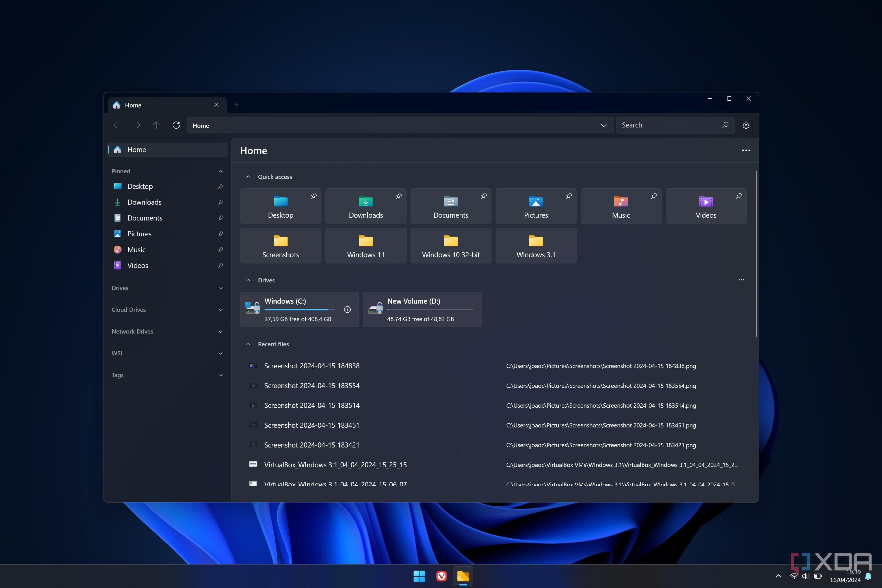
Task: Expand the Drives sidebar section
Action: pyautogui.click(x=220, y=288)
